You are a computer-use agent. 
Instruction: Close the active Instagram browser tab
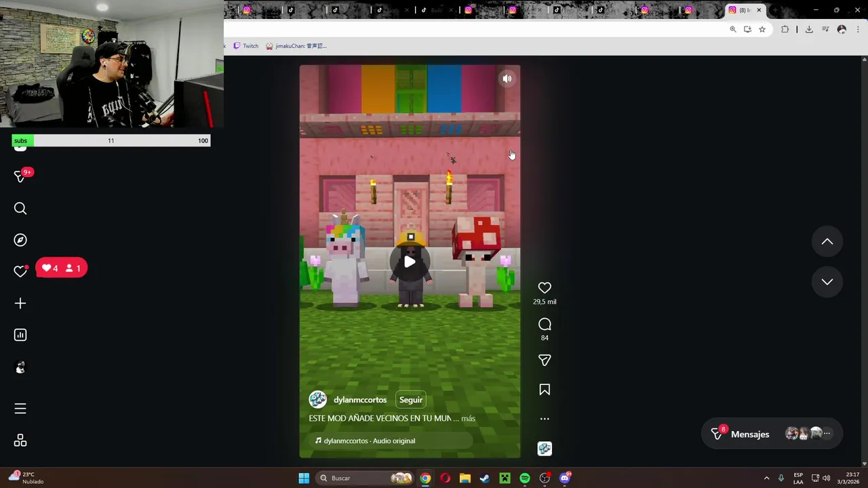pyautogui.click(x=759, y=10)
